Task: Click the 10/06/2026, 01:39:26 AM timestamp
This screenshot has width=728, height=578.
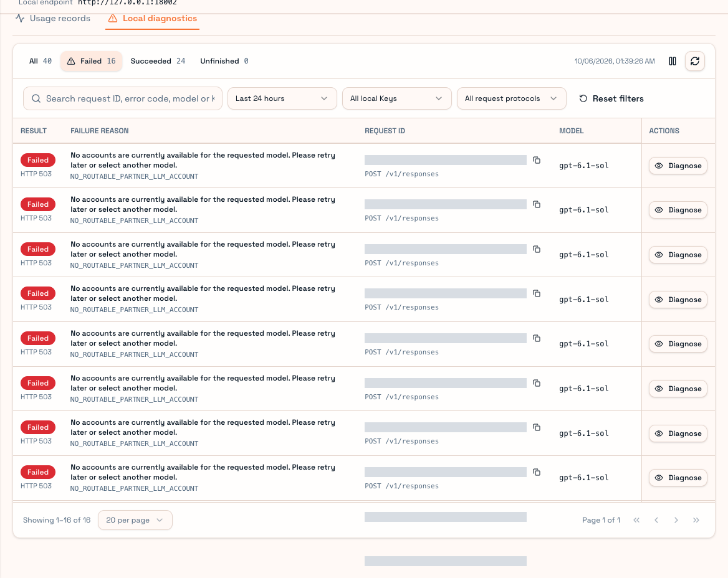Action: tap(615, 61)
